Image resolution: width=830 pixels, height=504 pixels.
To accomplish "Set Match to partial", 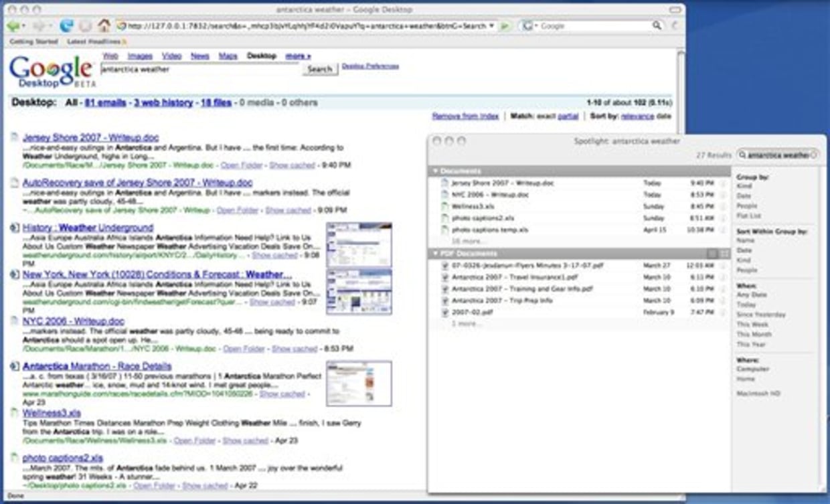I will pyautogui.click(x=568, y=116).
